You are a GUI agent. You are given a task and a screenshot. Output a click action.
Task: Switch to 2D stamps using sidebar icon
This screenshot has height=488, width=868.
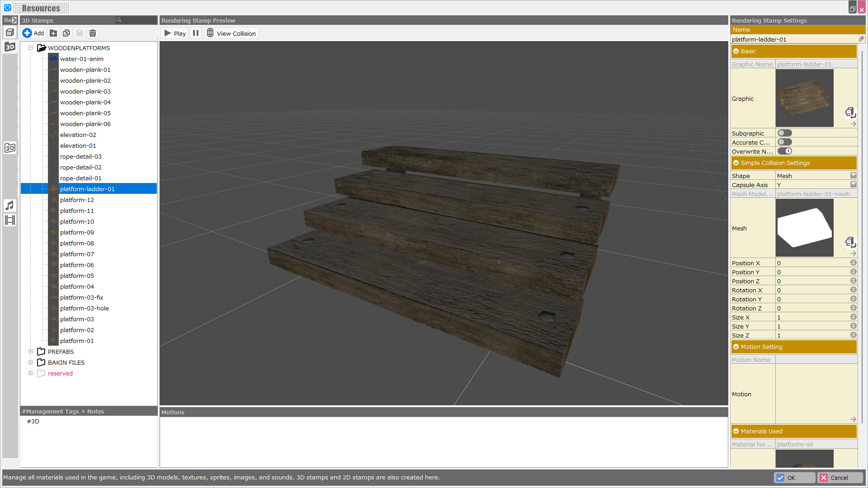pos(10,147)
